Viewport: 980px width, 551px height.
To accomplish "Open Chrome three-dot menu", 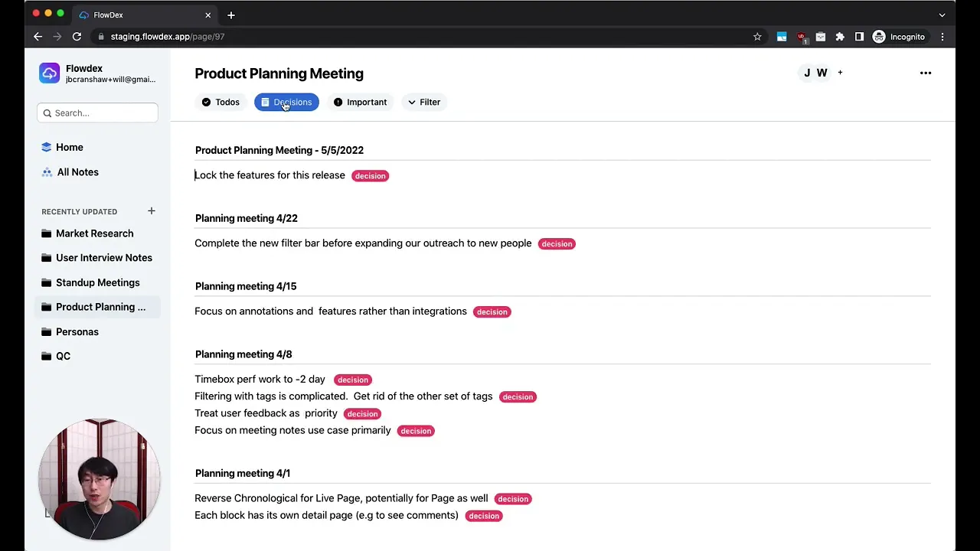I will pyautogui.click(x=942, y=37).
